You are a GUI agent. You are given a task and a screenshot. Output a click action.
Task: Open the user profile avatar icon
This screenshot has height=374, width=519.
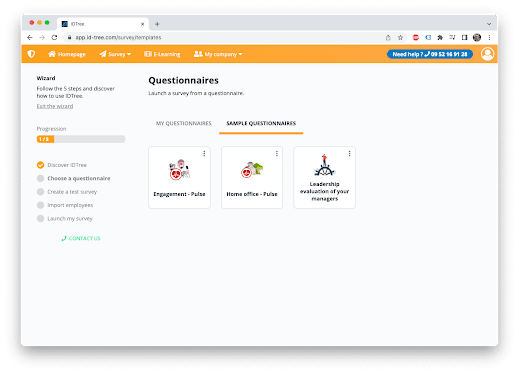click(487, 54)
